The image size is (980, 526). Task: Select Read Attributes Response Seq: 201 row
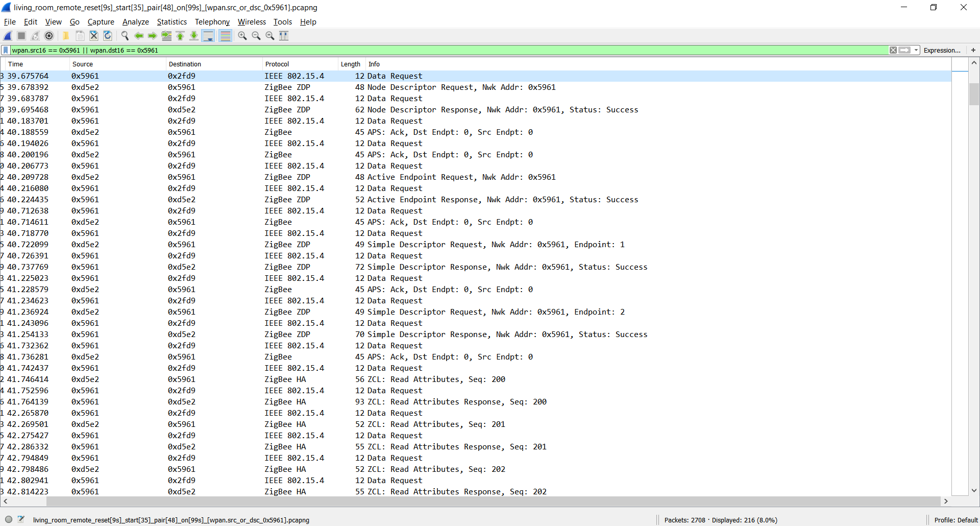tap(476, 447)
